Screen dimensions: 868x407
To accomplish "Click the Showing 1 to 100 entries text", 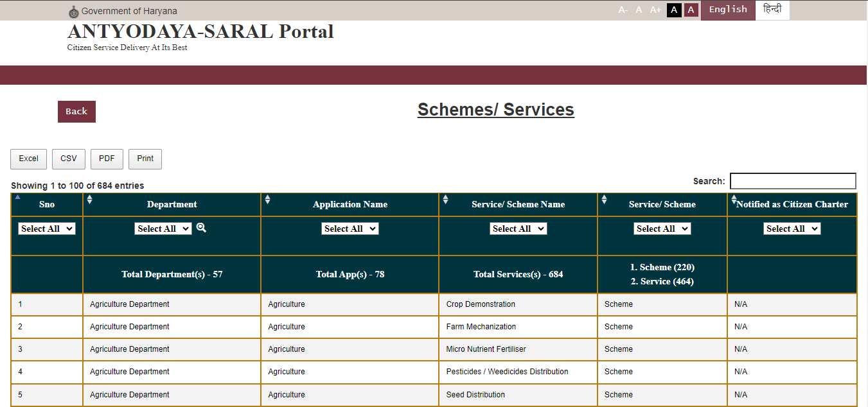I will 77,186.
